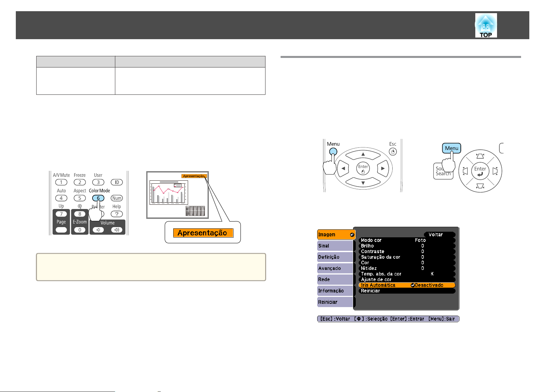Click the remote's left arrow key
Viewport: 555px width, 392px height.
(x=344, y=169)
